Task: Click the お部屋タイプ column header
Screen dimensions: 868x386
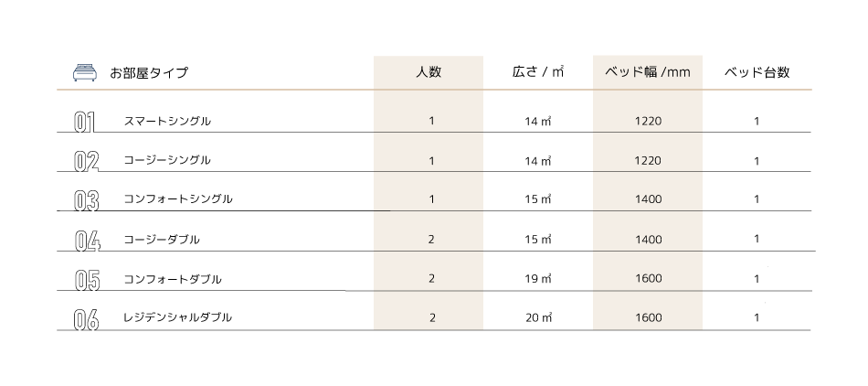Action: pos(149,72)
